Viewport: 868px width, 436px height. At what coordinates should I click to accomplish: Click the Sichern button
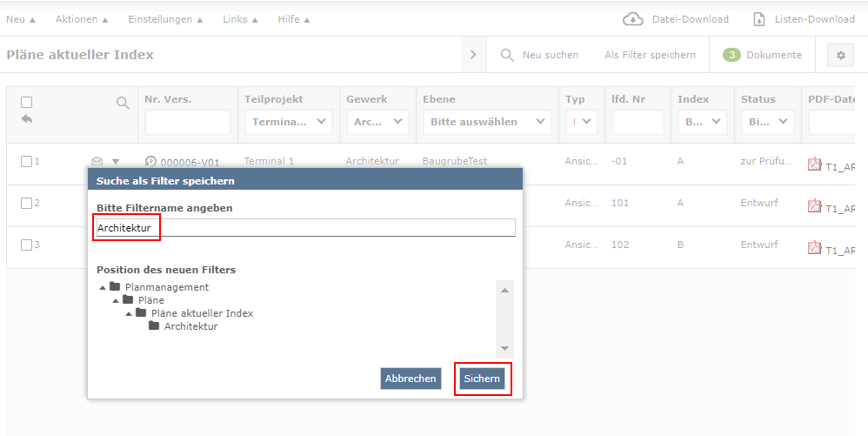tap(482, 379)
